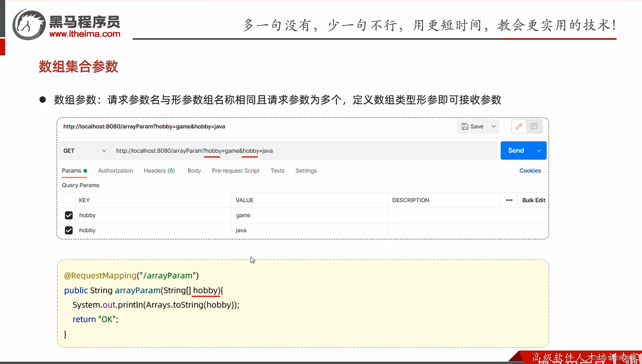Select the Tests tab
This screenshot has height=364, width=642.
tap(277, 171)
